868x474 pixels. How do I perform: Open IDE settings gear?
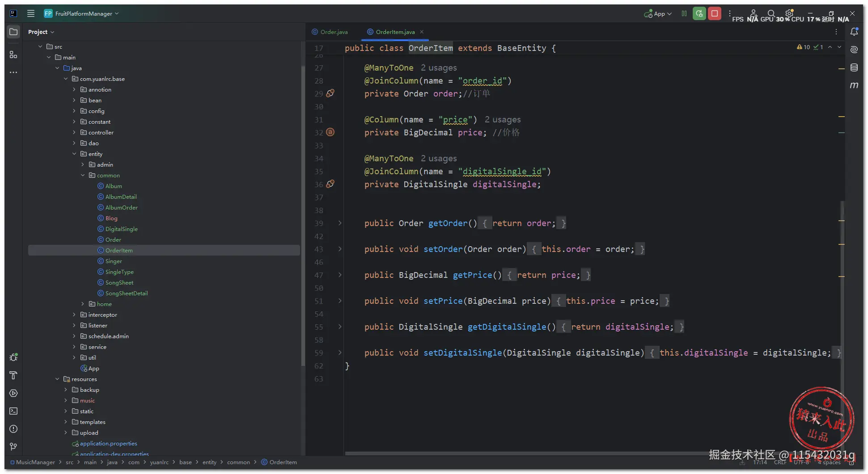point(789,13)
